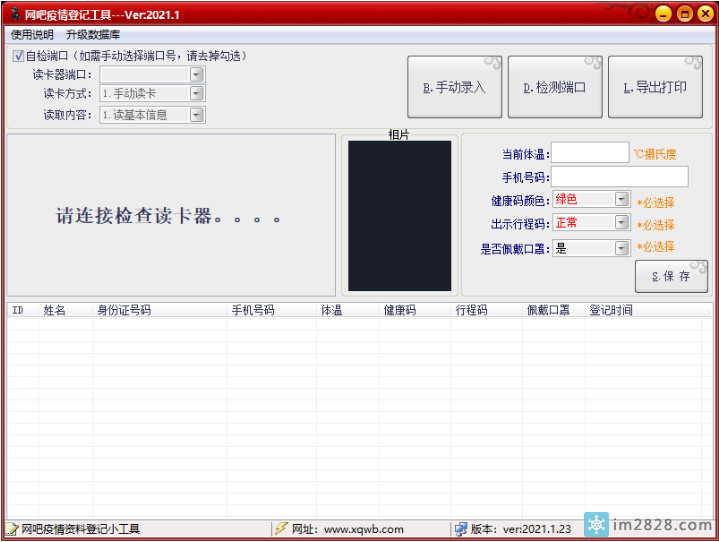This screenshot has height=542, width=719.
Task: Expand the 健康码颜色 dropdown
Action: point(622,200)
